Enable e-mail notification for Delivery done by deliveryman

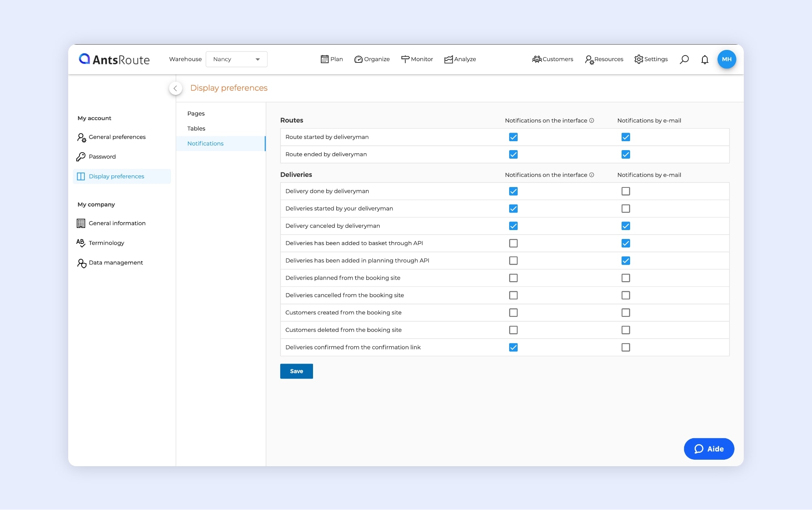pyautogui.click(x=626, y=191)
